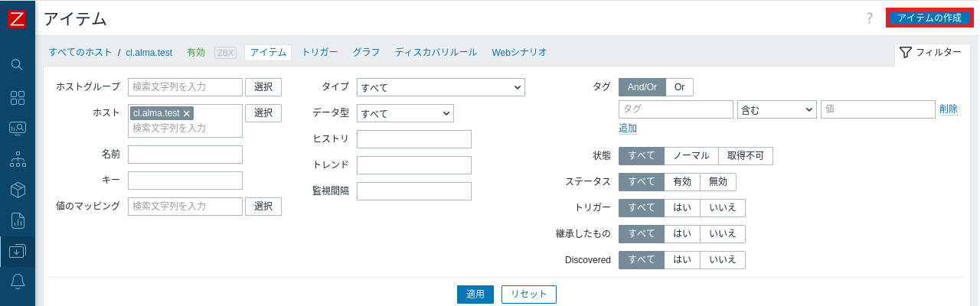
Task: Open the Services hierarchy sidebar icon
Action: (17, 159)
